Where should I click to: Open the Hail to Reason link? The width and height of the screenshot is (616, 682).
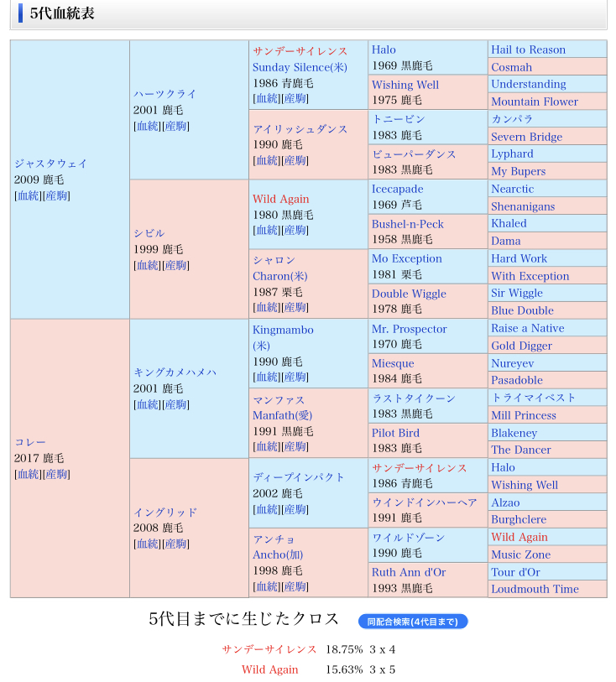[x=528, y=49]
